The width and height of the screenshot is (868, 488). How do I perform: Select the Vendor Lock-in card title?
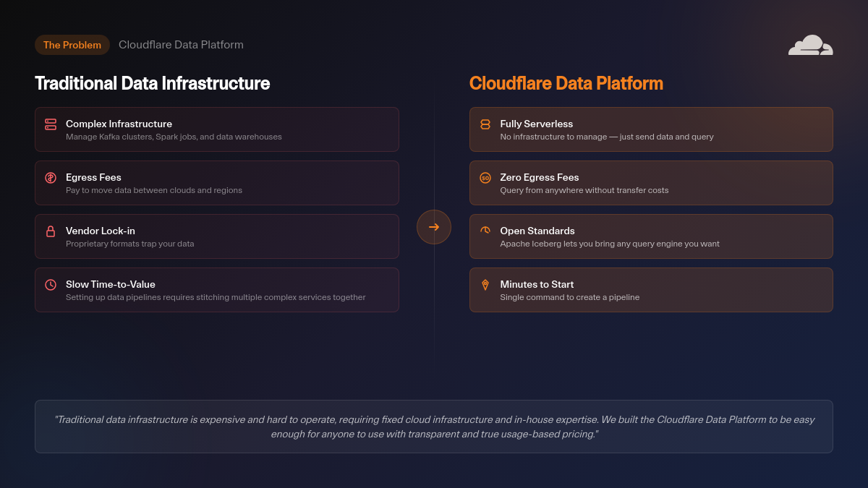tap(101, 231)
